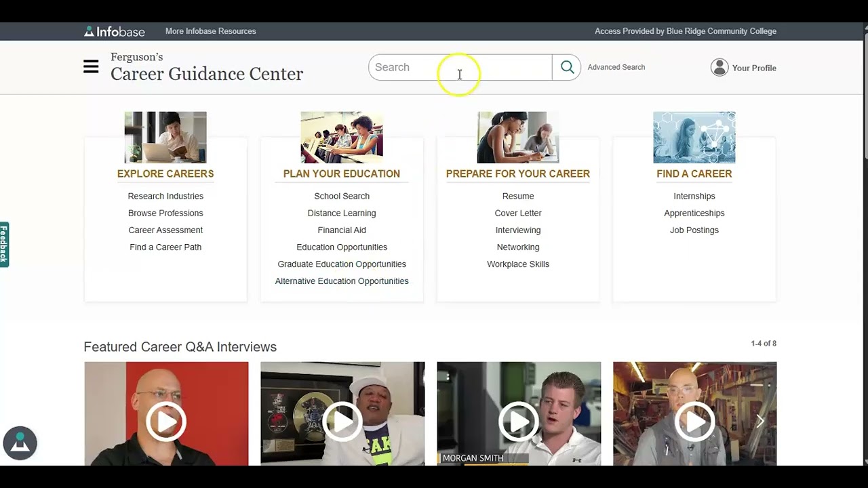Screen dimensions: 868x488
Task: Click the Explore Careers image thumbnail
Action: tap(165, 138)
